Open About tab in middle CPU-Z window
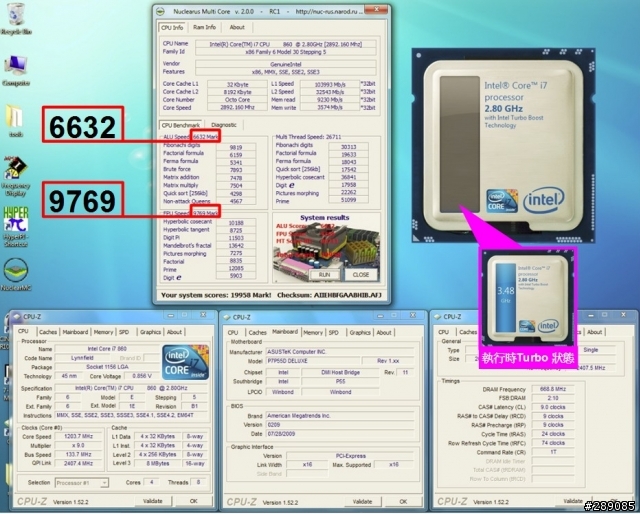 (x=384, y=333)
